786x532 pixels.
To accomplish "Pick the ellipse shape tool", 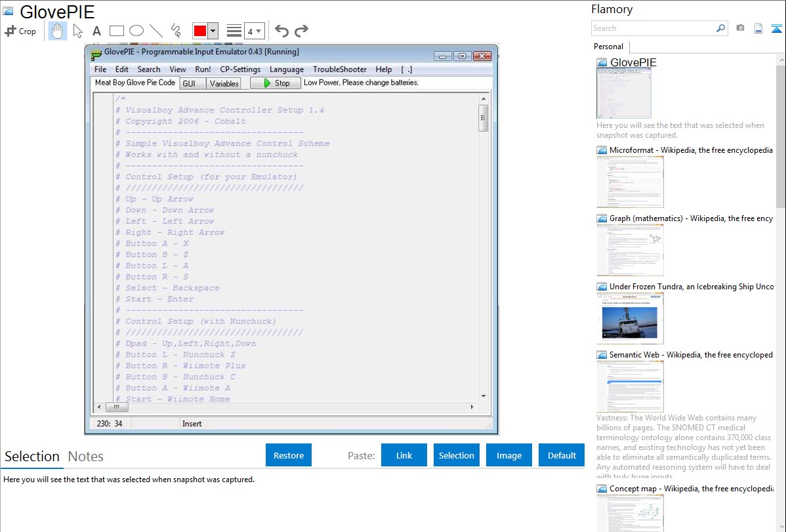I will click(136, 31).
